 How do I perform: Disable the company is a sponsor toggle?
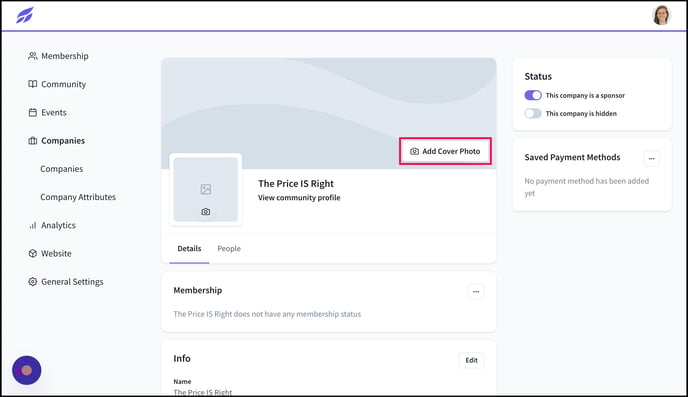(x=533, y=95)
